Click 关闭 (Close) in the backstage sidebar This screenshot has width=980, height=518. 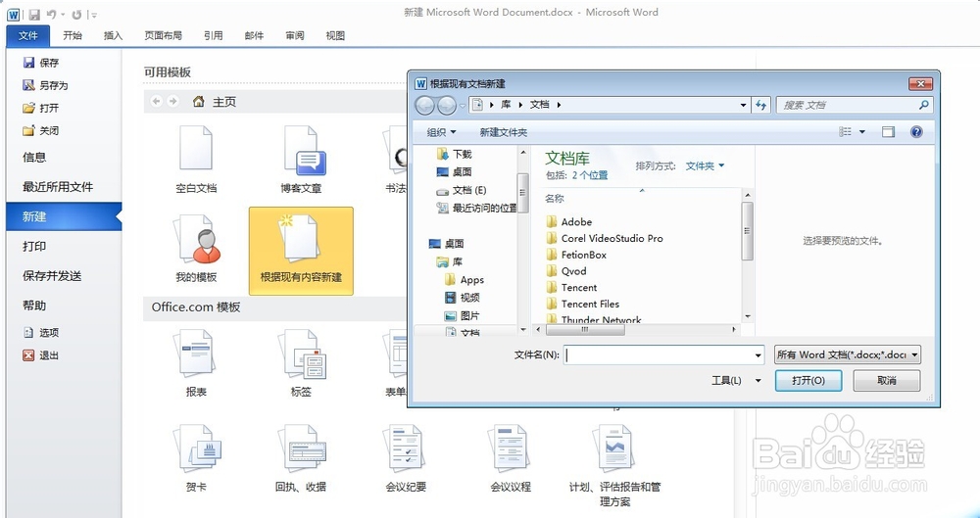click(x=41, y=130)
